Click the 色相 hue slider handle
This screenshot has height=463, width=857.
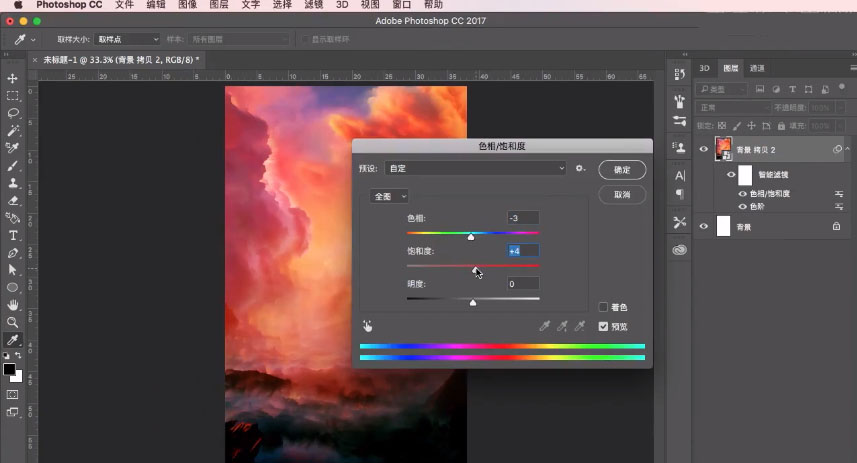tap(471, 237)
